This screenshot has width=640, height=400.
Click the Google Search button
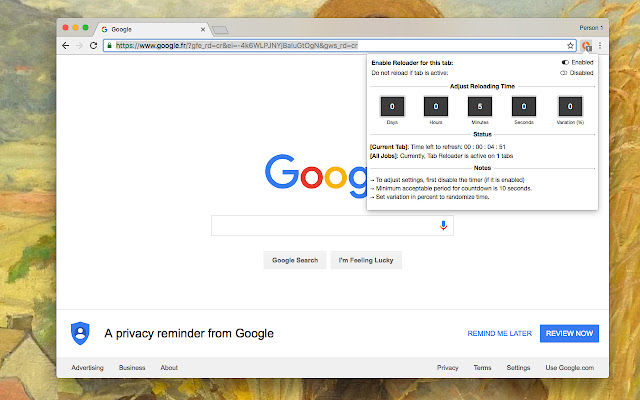click(295, 260)
